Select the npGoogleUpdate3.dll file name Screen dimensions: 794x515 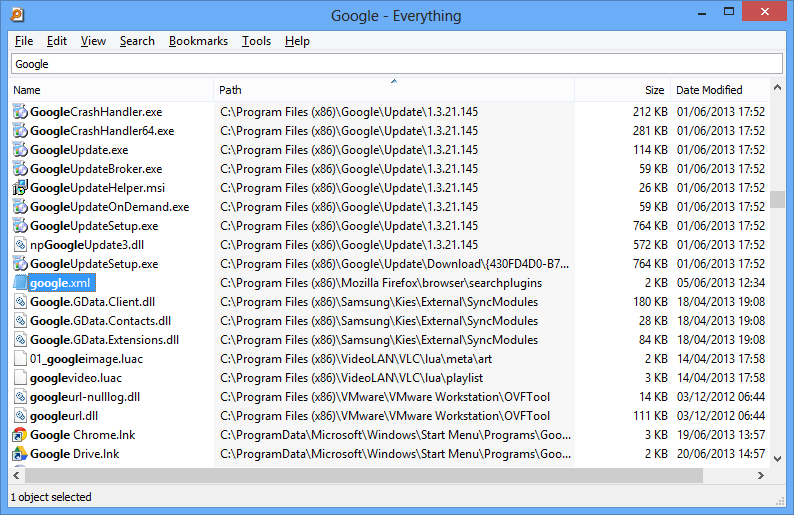(x=87, y=245)
